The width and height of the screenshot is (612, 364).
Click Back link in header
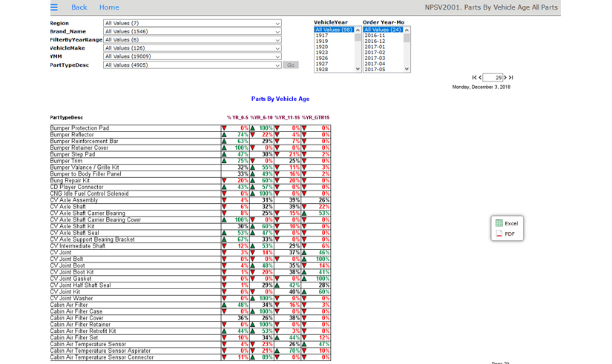[79, 7]
